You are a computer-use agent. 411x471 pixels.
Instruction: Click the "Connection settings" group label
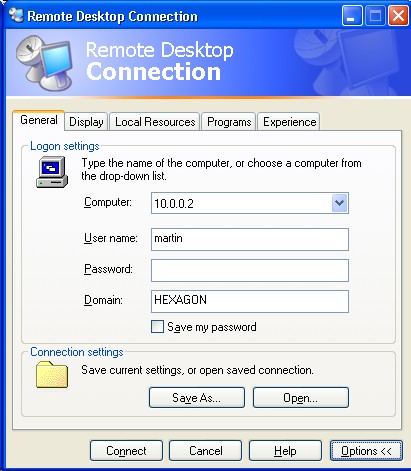pyautogui.click(x=77, y=352)
